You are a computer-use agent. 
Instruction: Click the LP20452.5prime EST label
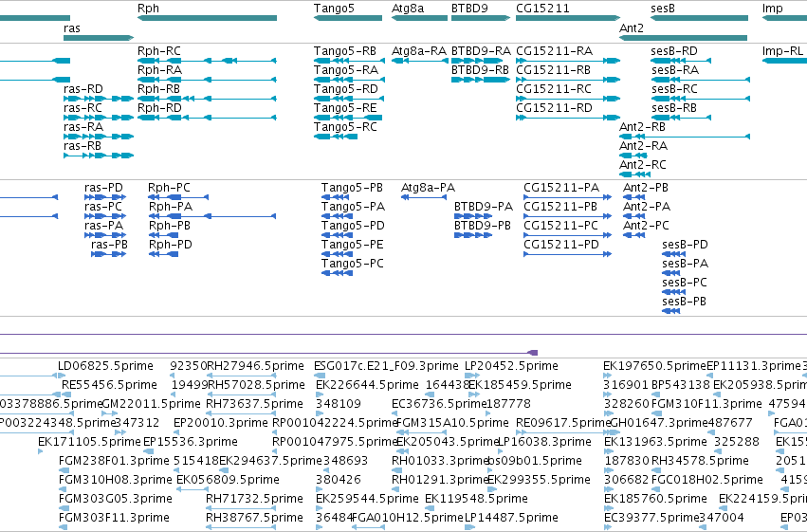(x=511, y=366)
